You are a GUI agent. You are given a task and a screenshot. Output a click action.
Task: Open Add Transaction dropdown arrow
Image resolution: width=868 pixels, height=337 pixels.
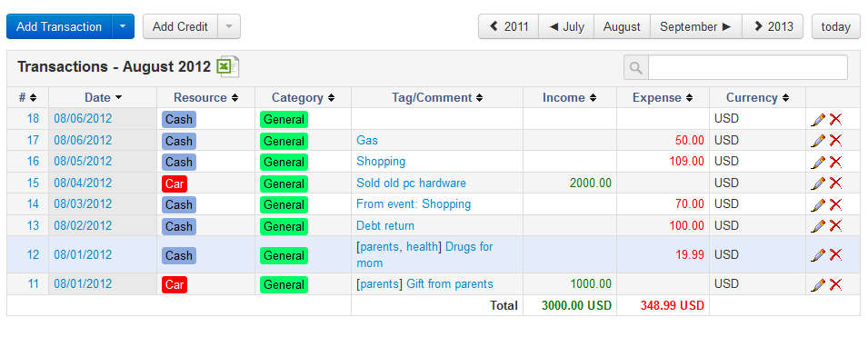(x=123, y=26)
